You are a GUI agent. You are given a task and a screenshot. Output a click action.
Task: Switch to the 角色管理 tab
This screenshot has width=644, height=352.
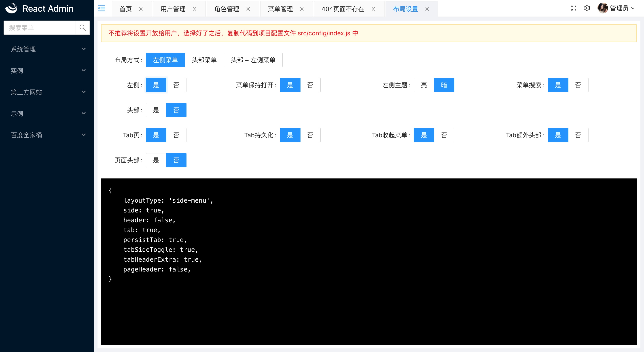coord(227,9)
